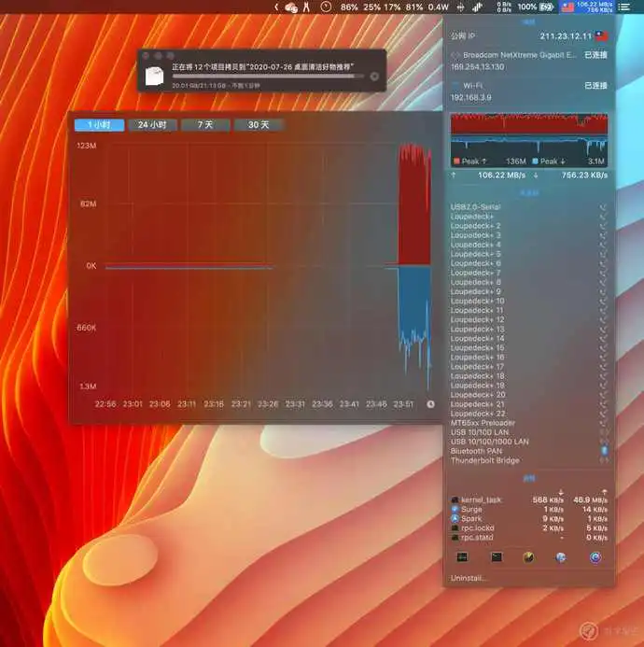Switch graph to 24 小时 tab
644x647 pixels.
[x=152, y=124]
